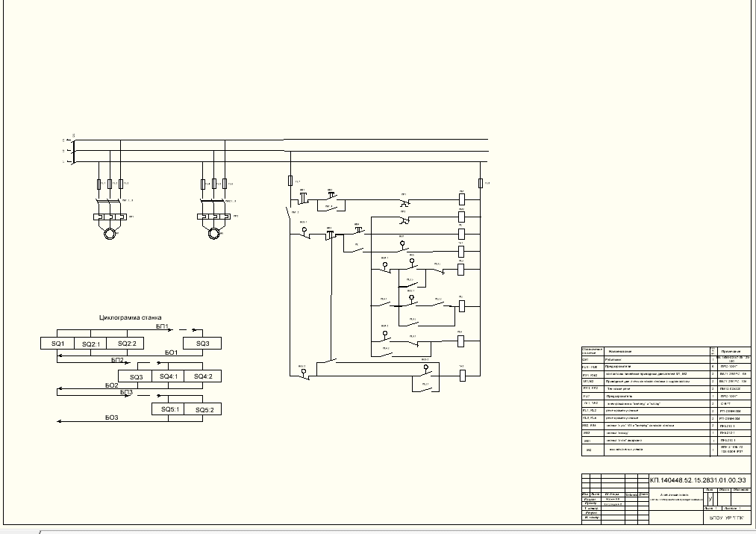Click the SQ4:1 block in the cyclogram
This screenshot has width=756, height=534.
168,376
